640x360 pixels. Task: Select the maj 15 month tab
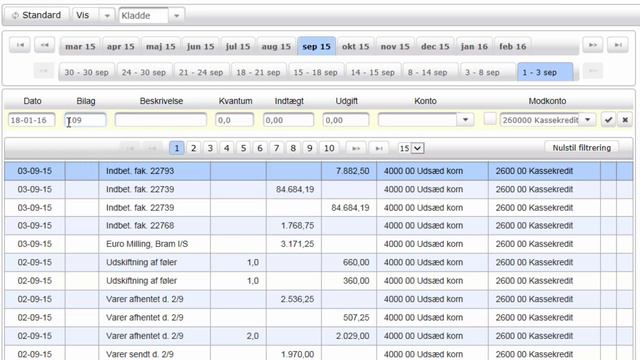[161, 46]
